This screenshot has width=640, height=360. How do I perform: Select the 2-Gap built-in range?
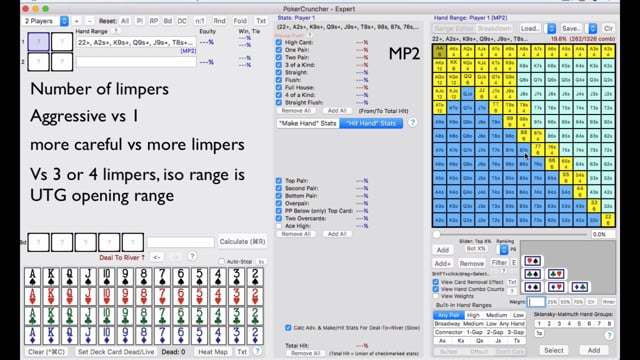495,332
